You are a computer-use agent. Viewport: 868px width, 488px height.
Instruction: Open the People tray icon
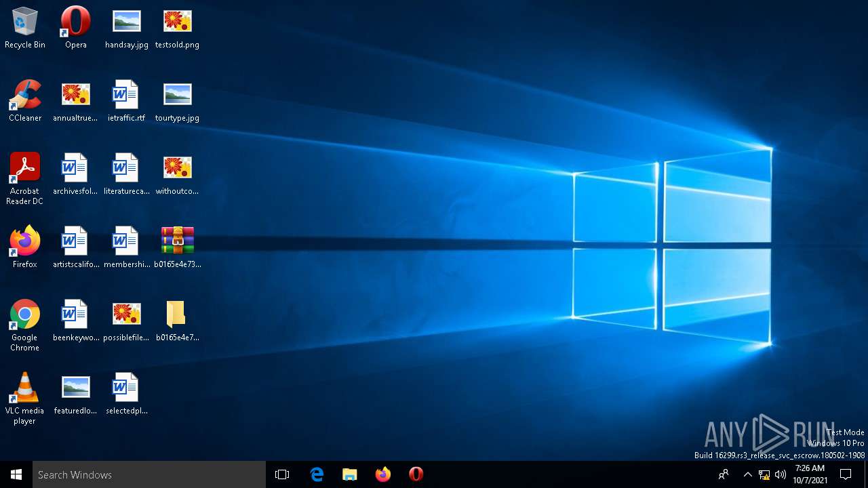pos(724,474)
